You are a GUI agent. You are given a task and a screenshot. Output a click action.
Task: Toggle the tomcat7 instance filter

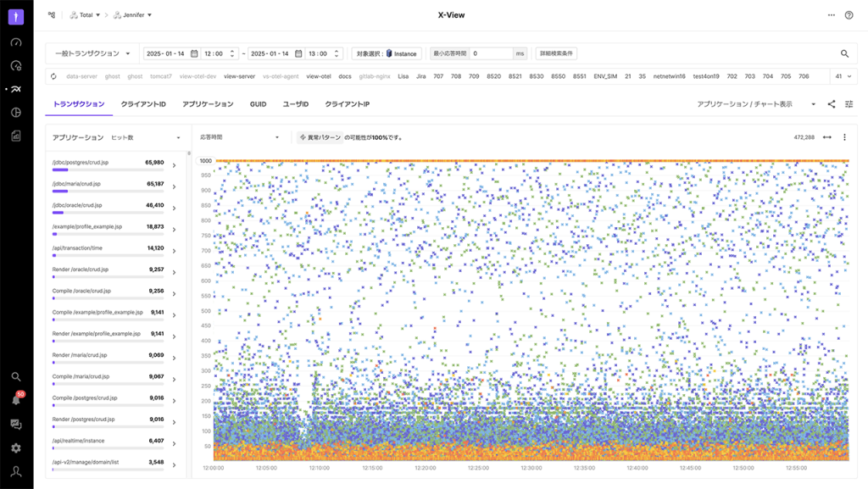pos(161,76)
